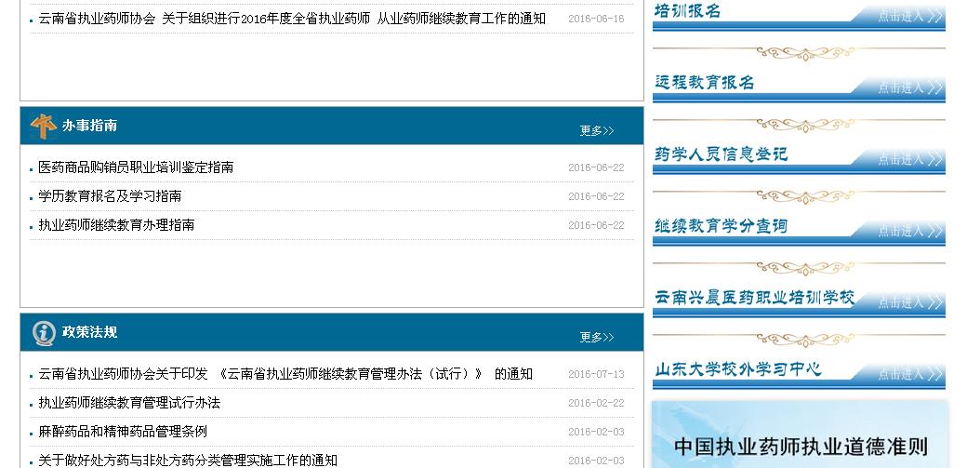Screen dimensions: 980x468
Task: Click the 办事指南 signpost icon
Action: (43, 126)
